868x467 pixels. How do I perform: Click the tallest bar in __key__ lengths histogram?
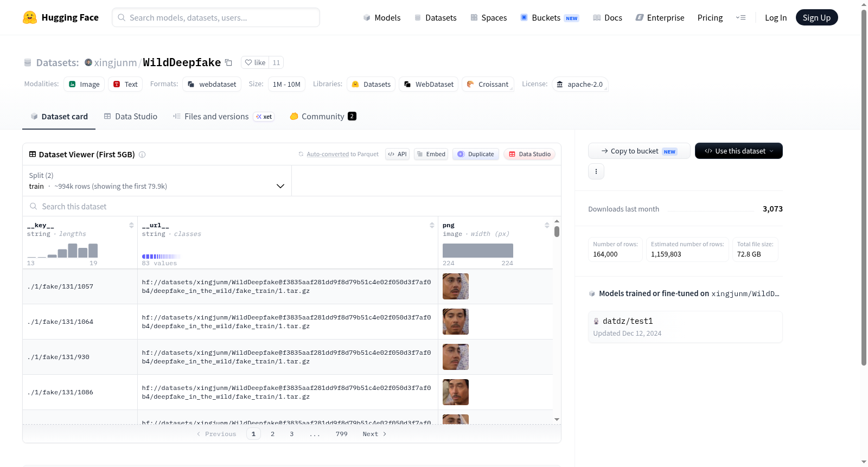point(73,251)
